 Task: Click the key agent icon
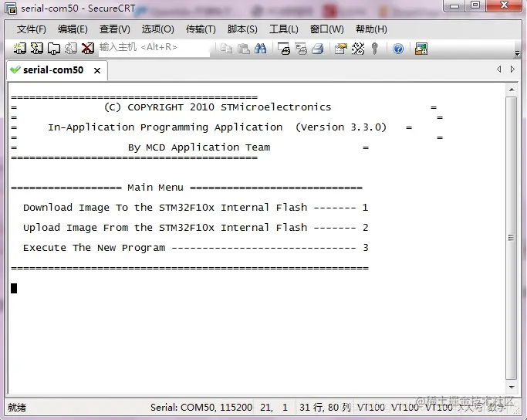point(375,49)
